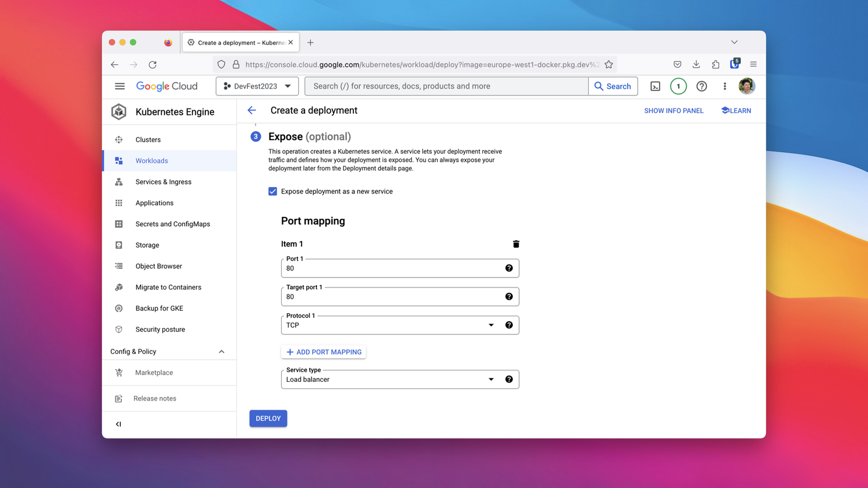Viewport: 868px width, 488px height.
Task: Close the Create a deployment tab
Action: click(x=290, y=43)
